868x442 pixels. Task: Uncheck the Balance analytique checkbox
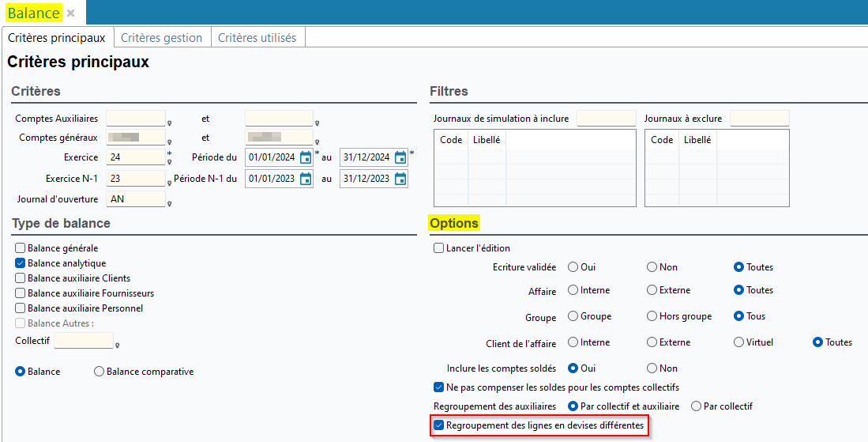21,263
